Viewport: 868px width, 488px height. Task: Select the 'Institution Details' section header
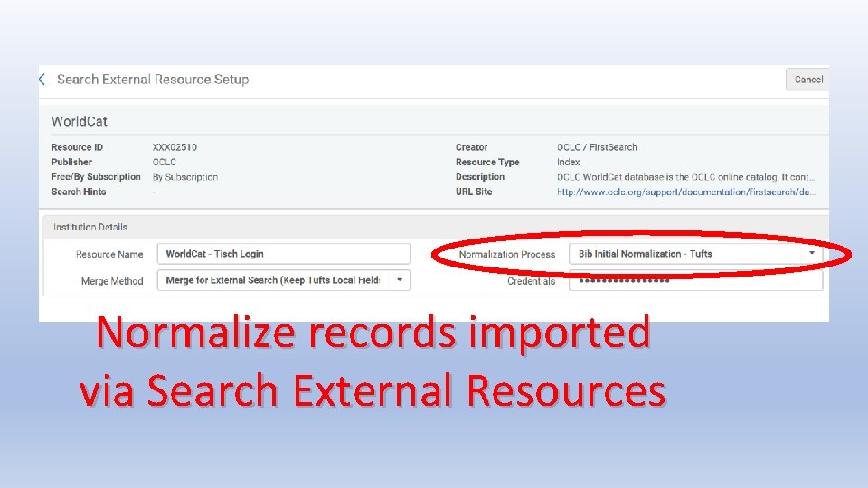tap(90, 227)
